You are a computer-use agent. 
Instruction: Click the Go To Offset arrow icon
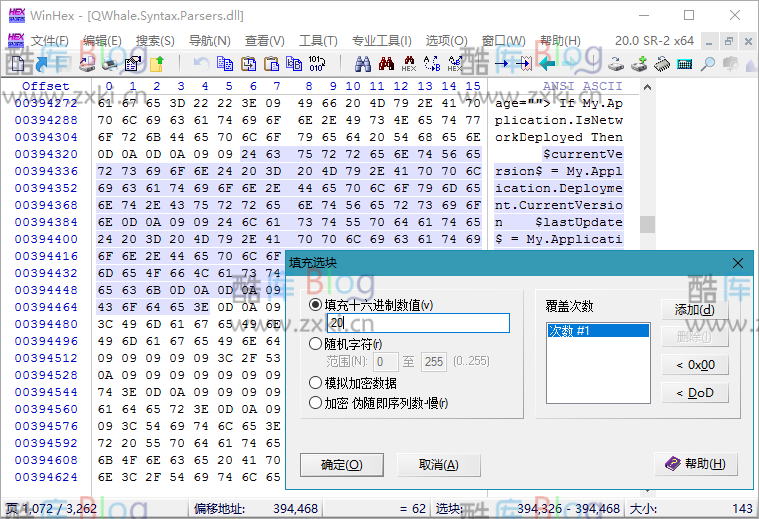501,63
